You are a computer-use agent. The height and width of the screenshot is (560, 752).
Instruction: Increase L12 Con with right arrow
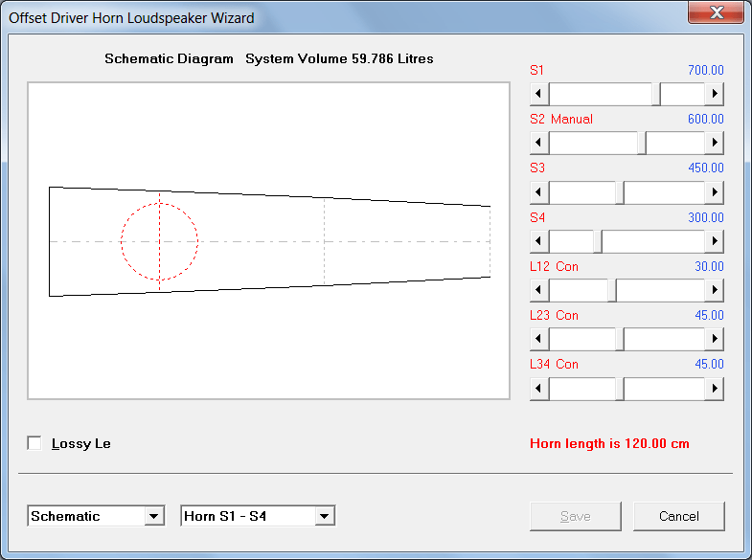point(714,290)
